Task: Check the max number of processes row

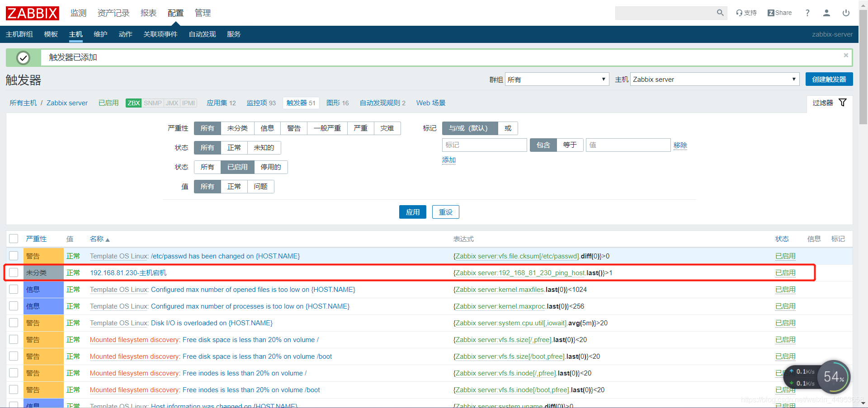Action: tap(14, 306)
